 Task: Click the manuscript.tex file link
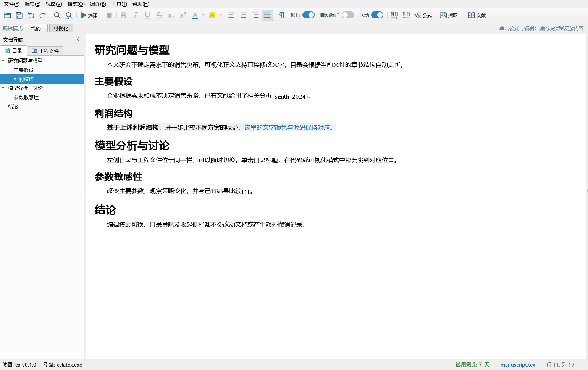518,365
